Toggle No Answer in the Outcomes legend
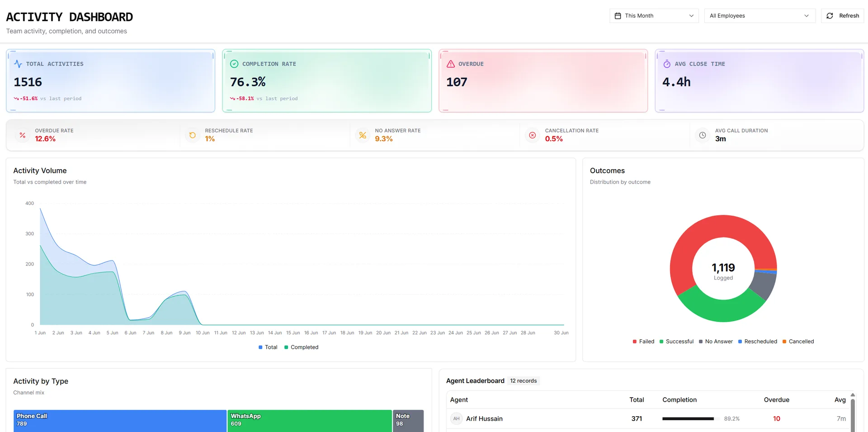Image resolution: width=868 pixels, height=432 pixels. pyautogui.click(x=716, y=342)
